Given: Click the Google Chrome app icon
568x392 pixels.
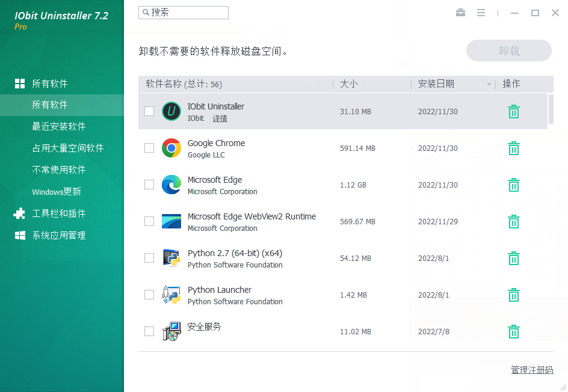Looking at the screenshot, I should [171, 149].
